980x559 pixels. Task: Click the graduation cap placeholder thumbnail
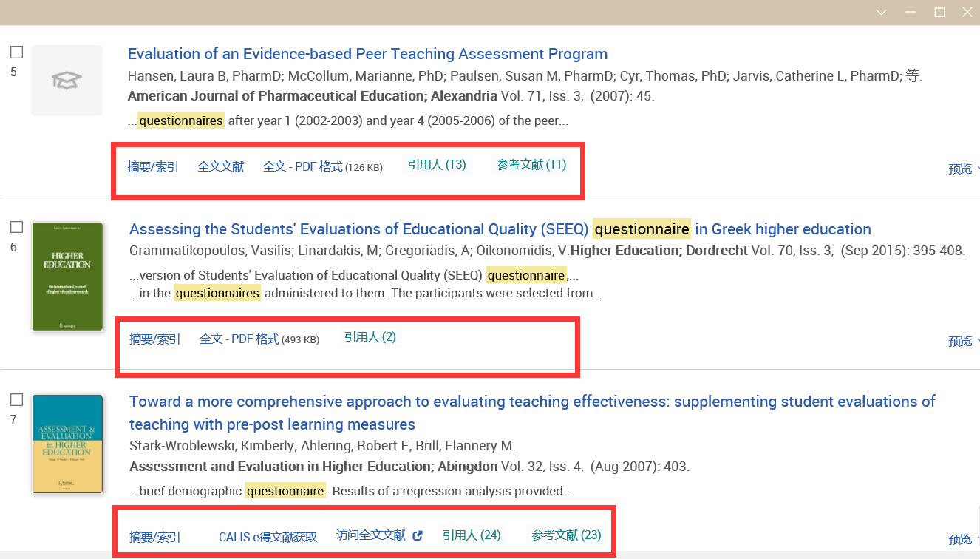point(67,80)
